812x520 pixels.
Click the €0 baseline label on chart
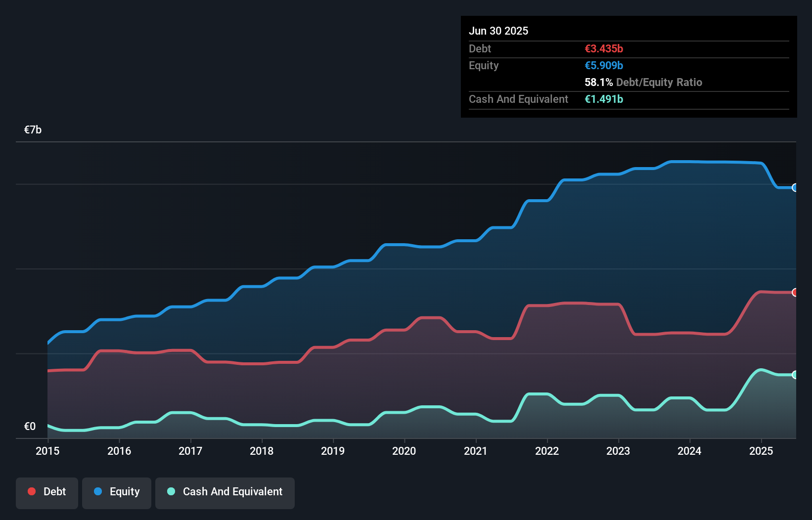30,426
